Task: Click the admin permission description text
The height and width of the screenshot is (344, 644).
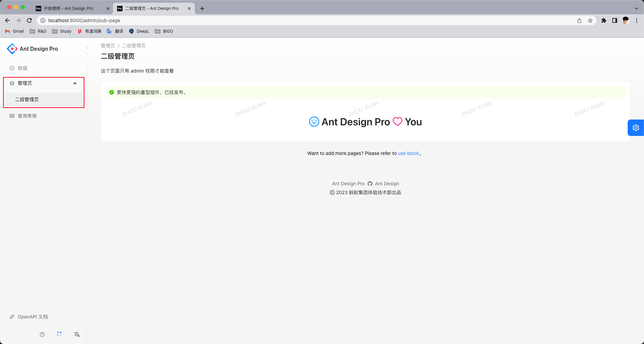Action: click(137, 71)
